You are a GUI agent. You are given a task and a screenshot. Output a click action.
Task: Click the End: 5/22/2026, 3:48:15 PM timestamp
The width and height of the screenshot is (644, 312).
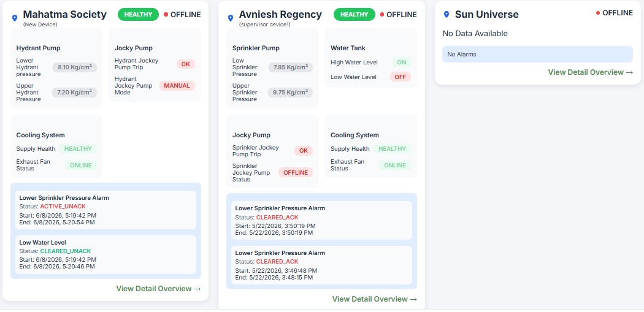point(274,278)
